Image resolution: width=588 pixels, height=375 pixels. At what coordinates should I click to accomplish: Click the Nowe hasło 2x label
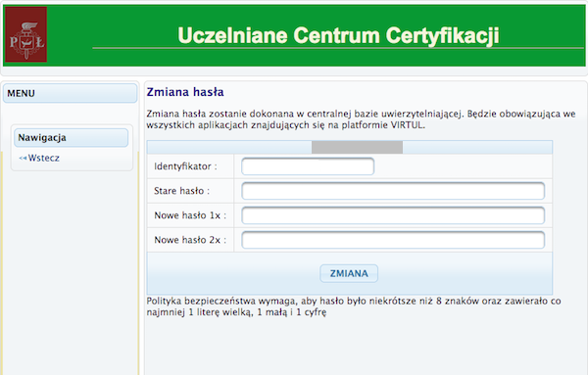coord(190,240)
